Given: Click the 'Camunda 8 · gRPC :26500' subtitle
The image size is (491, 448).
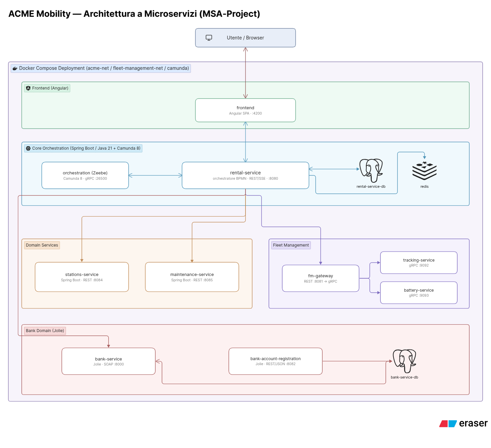Looking at the screenshot, I should [x=85, y=179].
